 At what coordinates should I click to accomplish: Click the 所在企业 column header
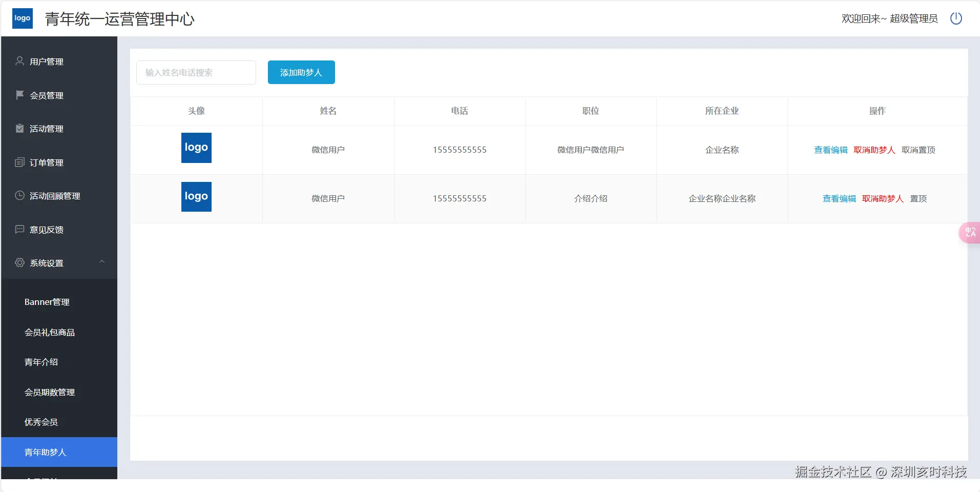click(x=722, y=111)
